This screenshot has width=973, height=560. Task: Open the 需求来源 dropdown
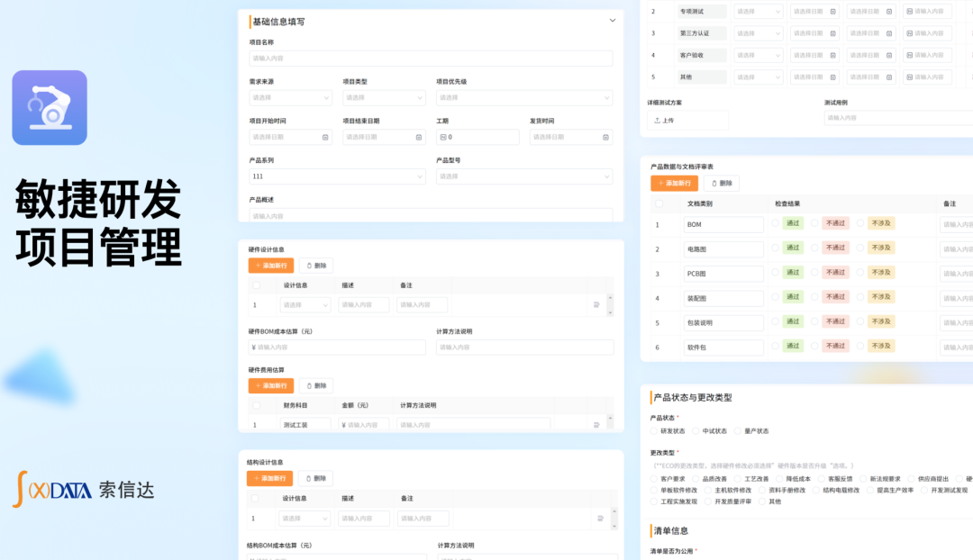click(x=290, y=97)
